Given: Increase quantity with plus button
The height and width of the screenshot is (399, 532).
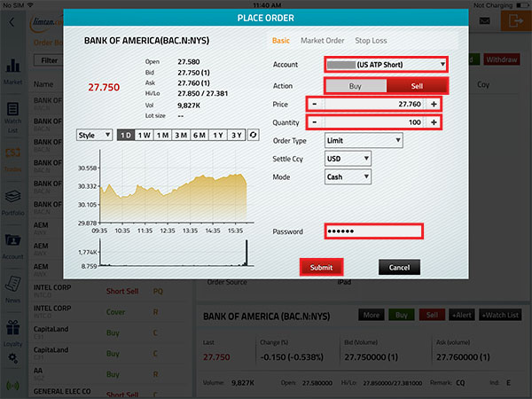Looking at the screenshot, I should [434, 122].
